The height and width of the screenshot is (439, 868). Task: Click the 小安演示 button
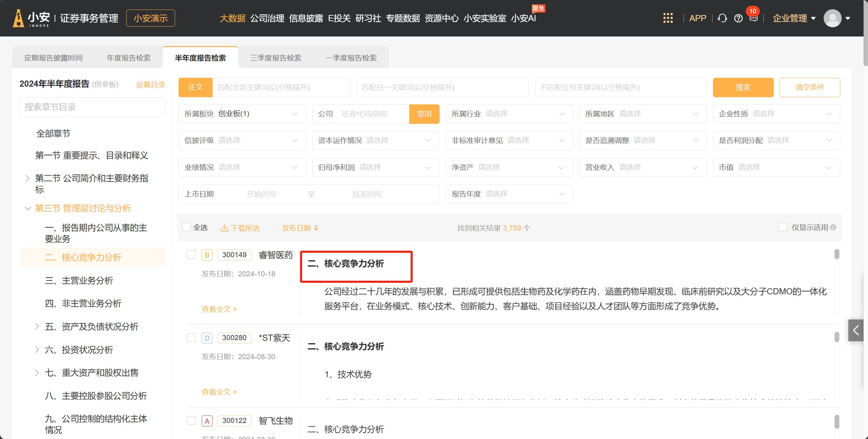tap(151, 18)
